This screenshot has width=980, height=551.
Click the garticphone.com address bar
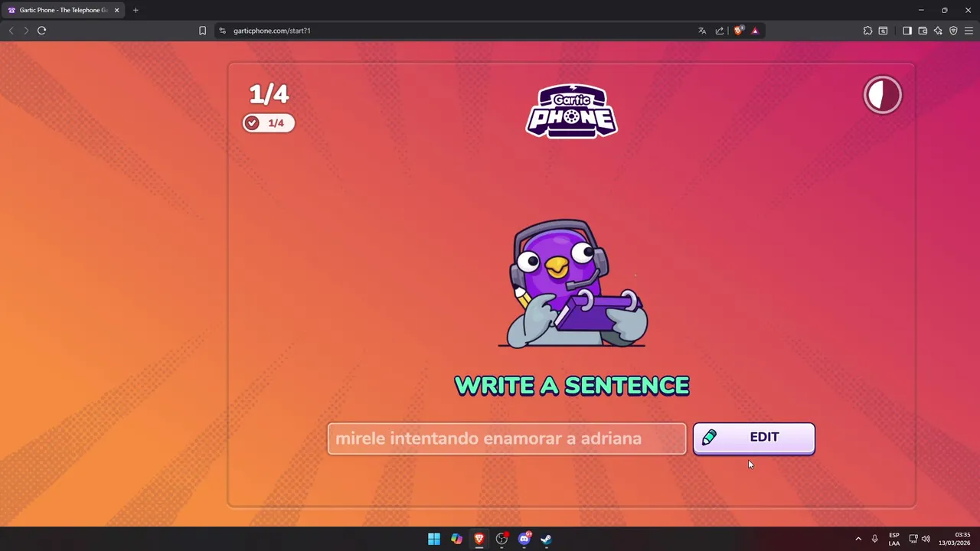459,31
